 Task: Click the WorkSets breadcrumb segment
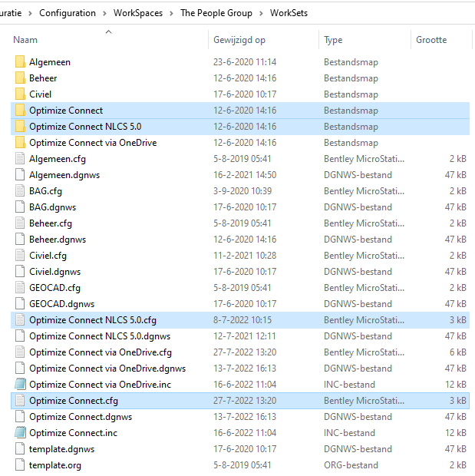[289, 13]
